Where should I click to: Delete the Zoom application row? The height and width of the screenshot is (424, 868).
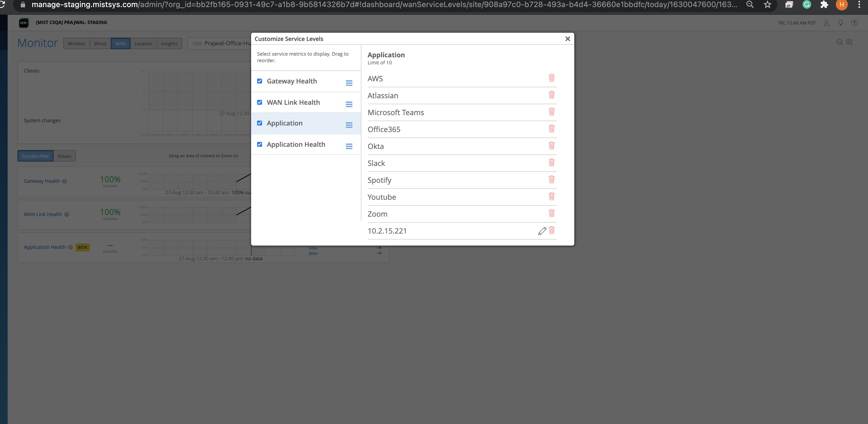(551, 213)
